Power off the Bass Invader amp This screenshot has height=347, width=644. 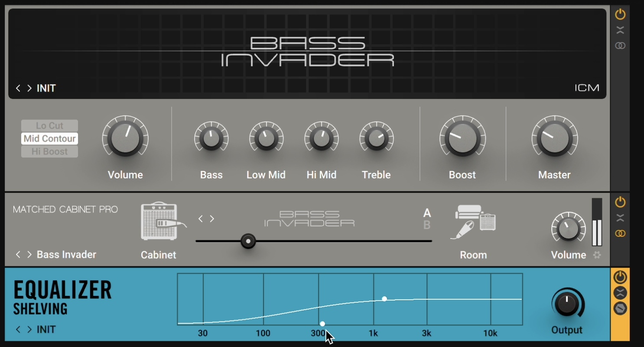point(620,13)
